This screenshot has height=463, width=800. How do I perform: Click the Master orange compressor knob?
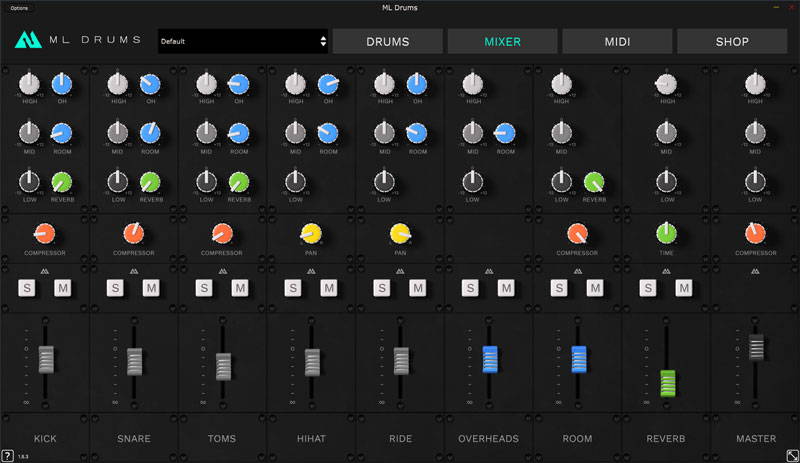click(x=755, y=233)
